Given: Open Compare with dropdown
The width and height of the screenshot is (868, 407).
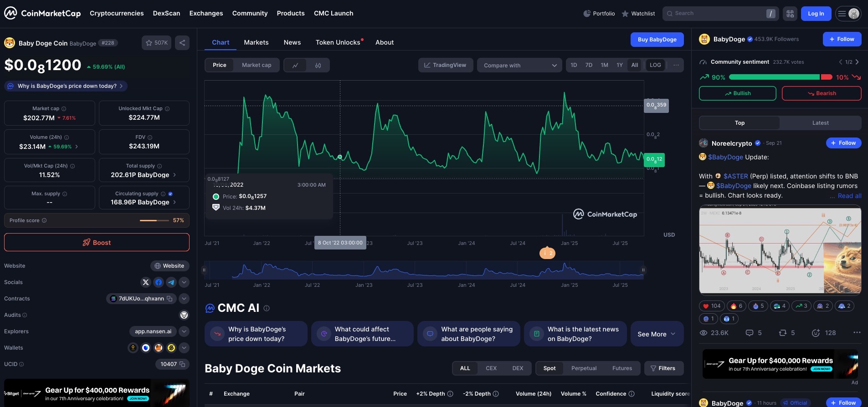Looking at the screenshot, I should tap(519, 65).
